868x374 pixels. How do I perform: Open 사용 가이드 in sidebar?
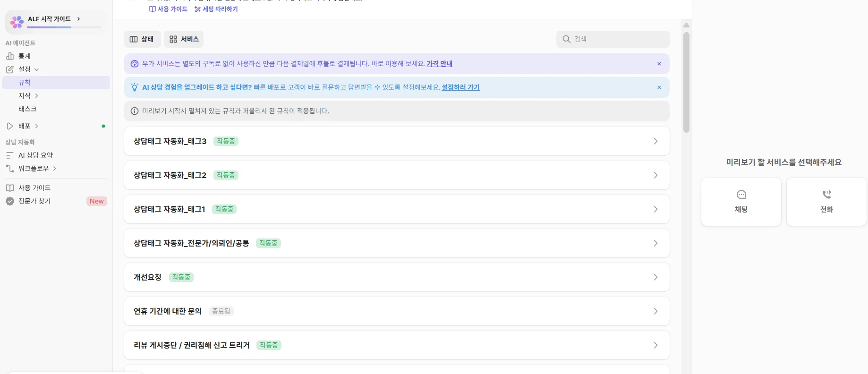tap(34, 188)
